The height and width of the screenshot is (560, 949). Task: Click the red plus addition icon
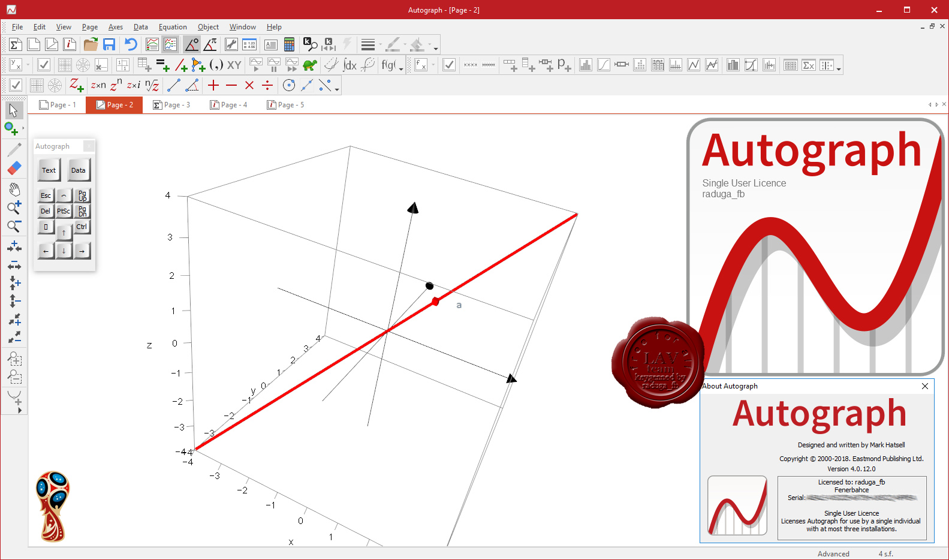pyautogui.click(x=213, y=85)
